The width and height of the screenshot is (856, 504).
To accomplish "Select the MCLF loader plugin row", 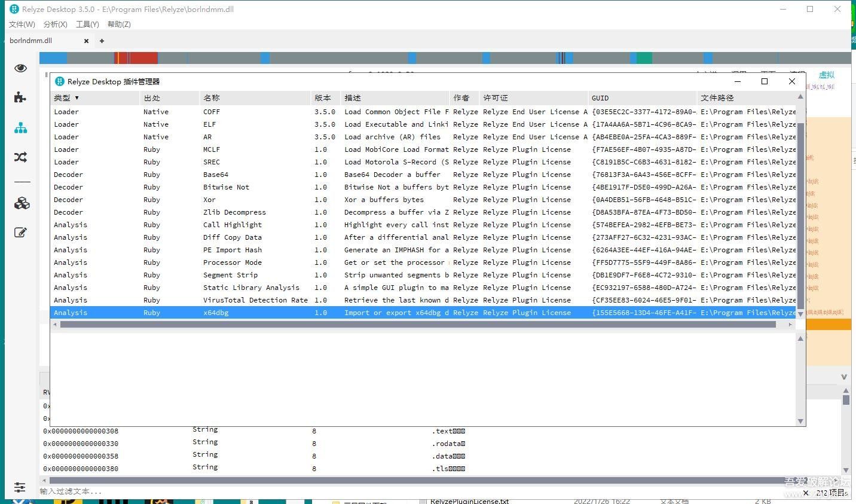I will (x=423, y=149).
